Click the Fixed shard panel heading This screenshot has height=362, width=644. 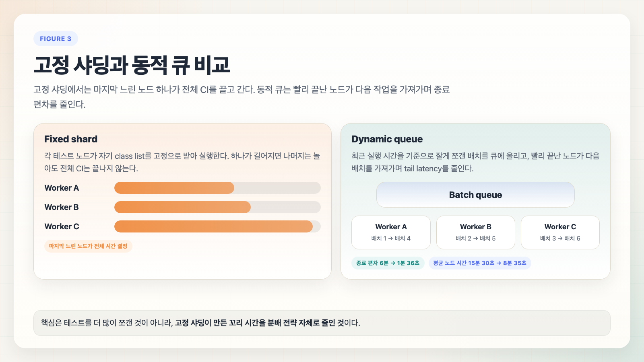[71, 139]
